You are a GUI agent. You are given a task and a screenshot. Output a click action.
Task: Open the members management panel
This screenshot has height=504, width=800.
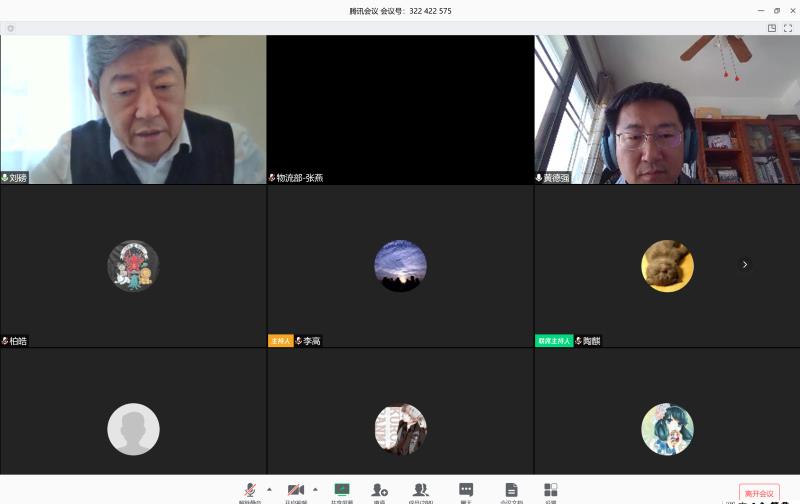pyautogui.click(x=420, y=491)
